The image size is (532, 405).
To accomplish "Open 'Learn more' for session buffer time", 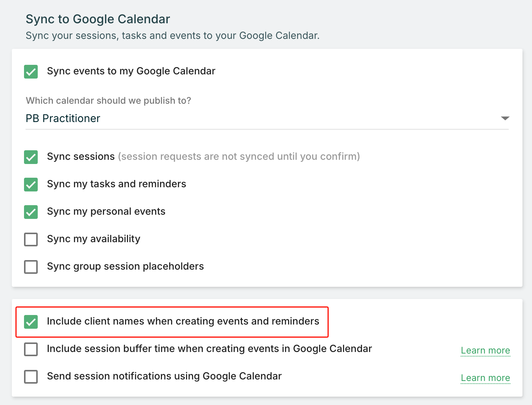I will [x=485, y=350].
